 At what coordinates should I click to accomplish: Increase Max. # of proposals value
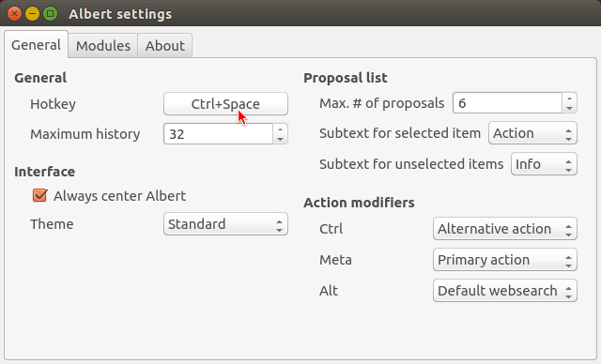[x=570, y=98]
